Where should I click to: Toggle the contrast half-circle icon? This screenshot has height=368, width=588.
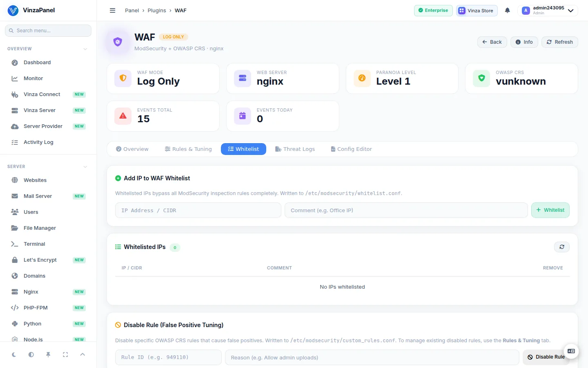pyautogui.click(x=31, y=355)
